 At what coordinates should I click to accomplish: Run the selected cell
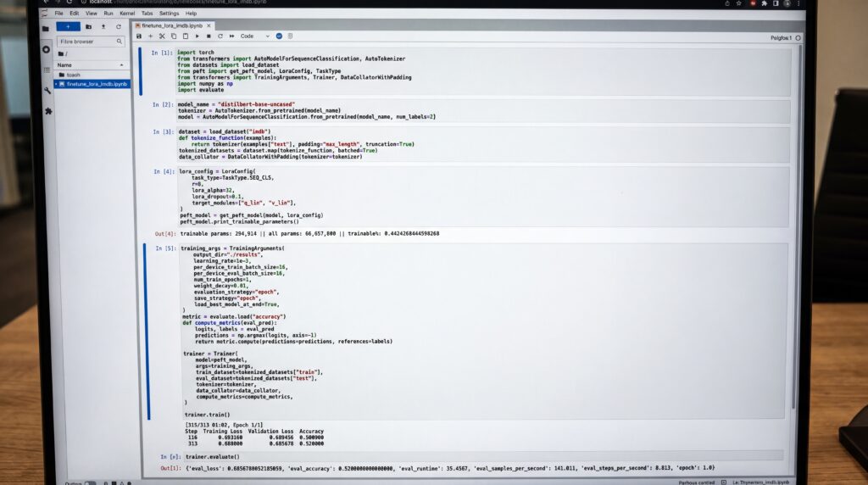(197, 36)
